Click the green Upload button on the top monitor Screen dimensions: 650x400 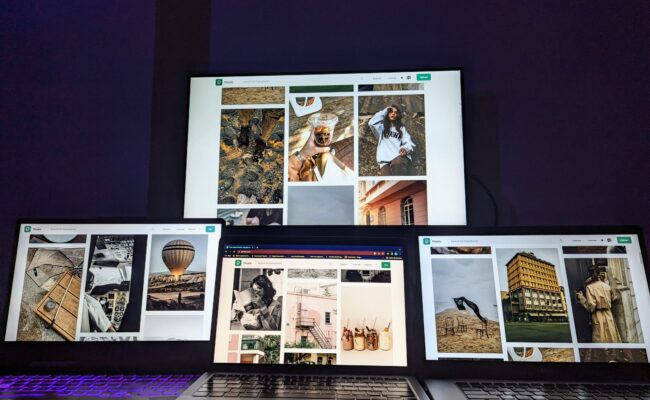point(423,77)
